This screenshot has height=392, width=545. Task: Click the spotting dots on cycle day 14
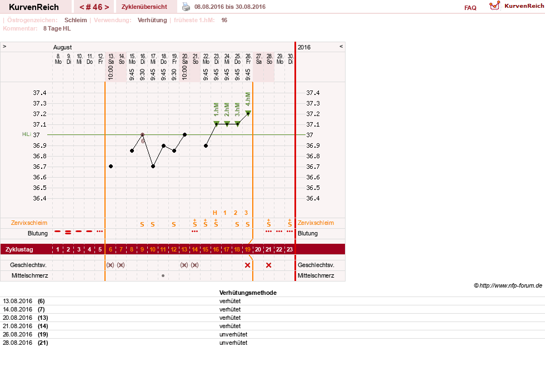(194, 231)
